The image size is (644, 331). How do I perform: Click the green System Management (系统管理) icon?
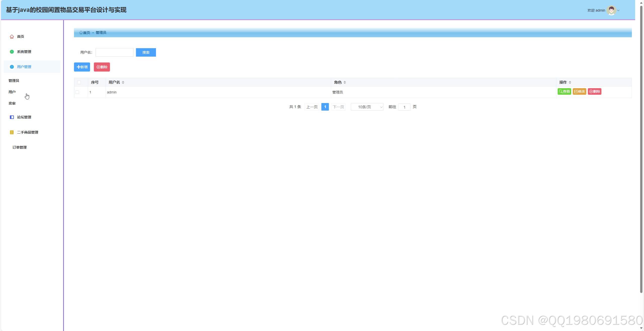[x=12, y=52]
